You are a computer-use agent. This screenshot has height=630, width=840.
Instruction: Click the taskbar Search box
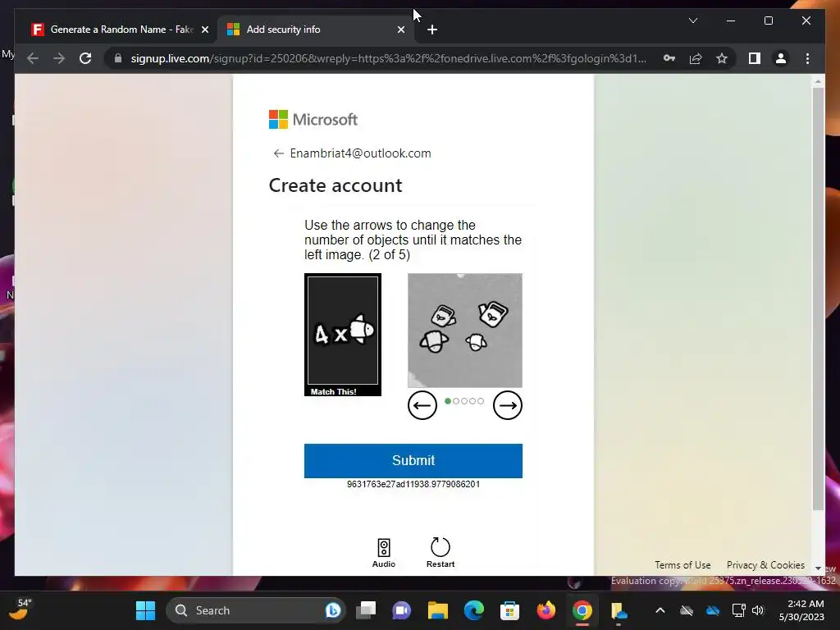point(256,610)
